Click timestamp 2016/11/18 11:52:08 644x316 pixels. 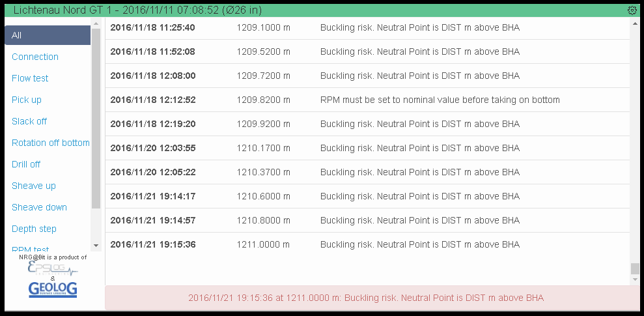tap(153, 51)
